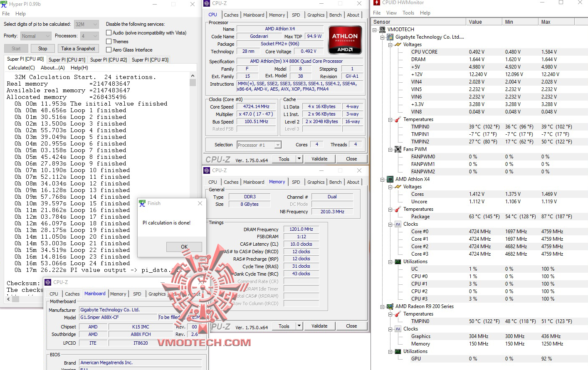Open the 32M digits of pi dropdown
This screenshot has height=370, width=588.
[86, 24]
